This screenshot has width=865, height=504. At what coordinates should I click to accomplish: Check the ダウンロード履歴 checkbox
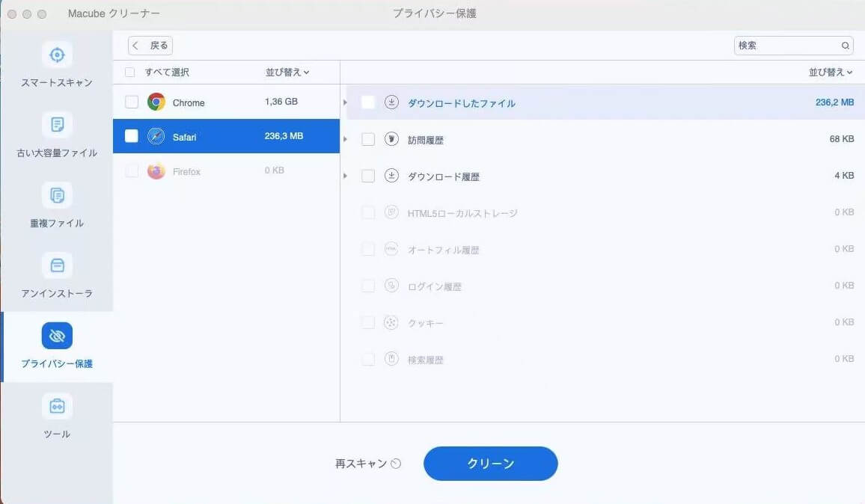[368, 176]
